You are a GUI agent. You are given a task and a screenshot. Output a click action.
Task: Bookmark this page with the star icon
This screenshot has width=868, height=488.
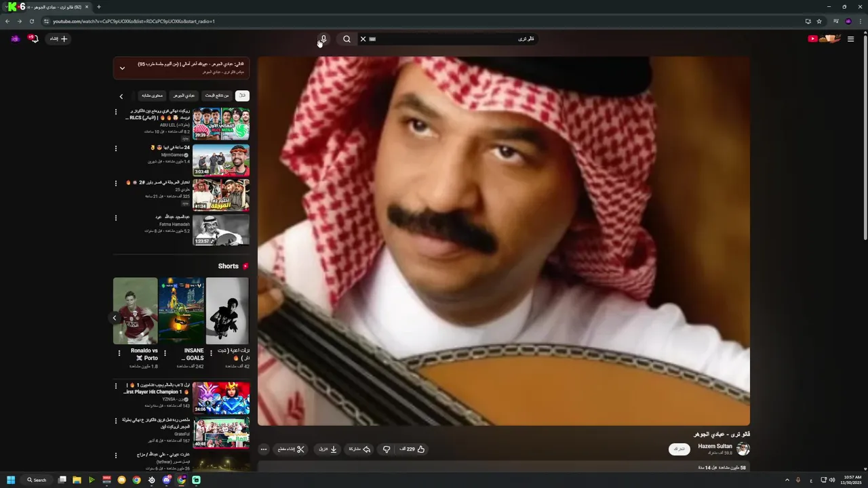(x=819, y=21)
